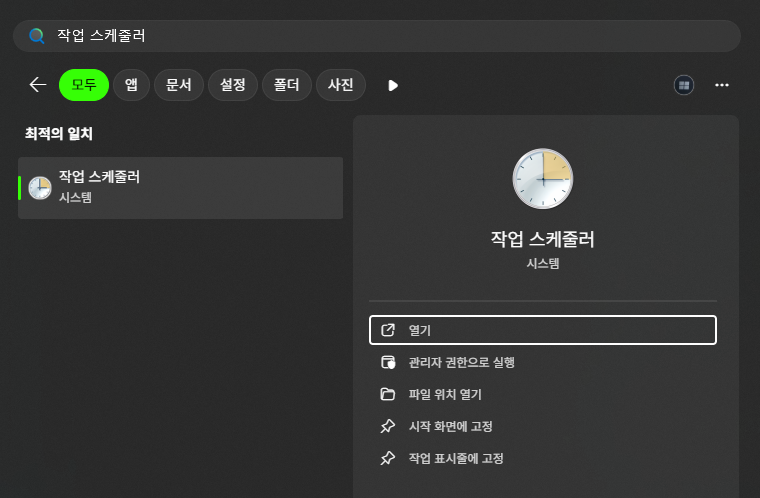Click the 작업 스케줄러 title in the details pane

tap(542, 239)
